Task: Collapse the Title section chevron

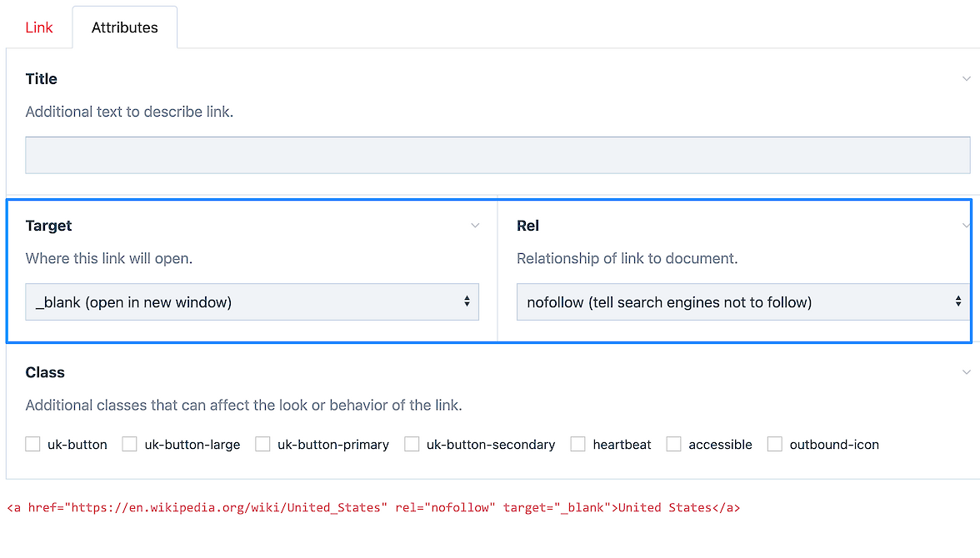Action: click(966, 79)
